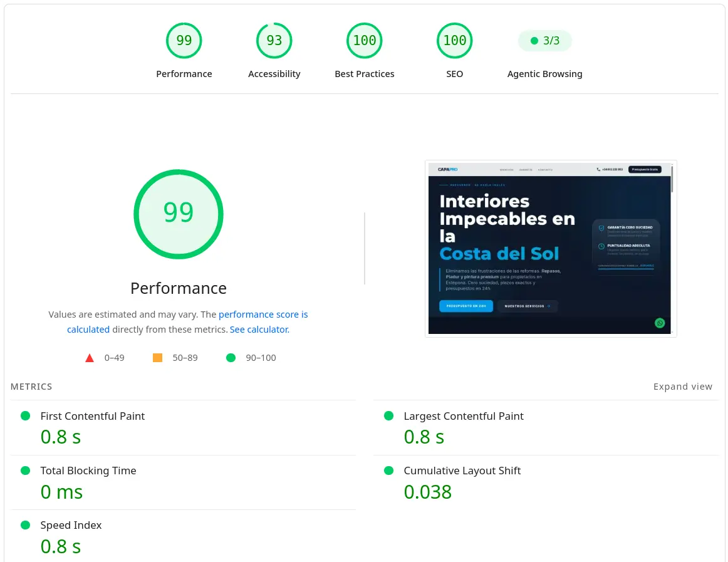
Task: Click the 0.8 s Speed Index value
Action: [x=61, y=547]
